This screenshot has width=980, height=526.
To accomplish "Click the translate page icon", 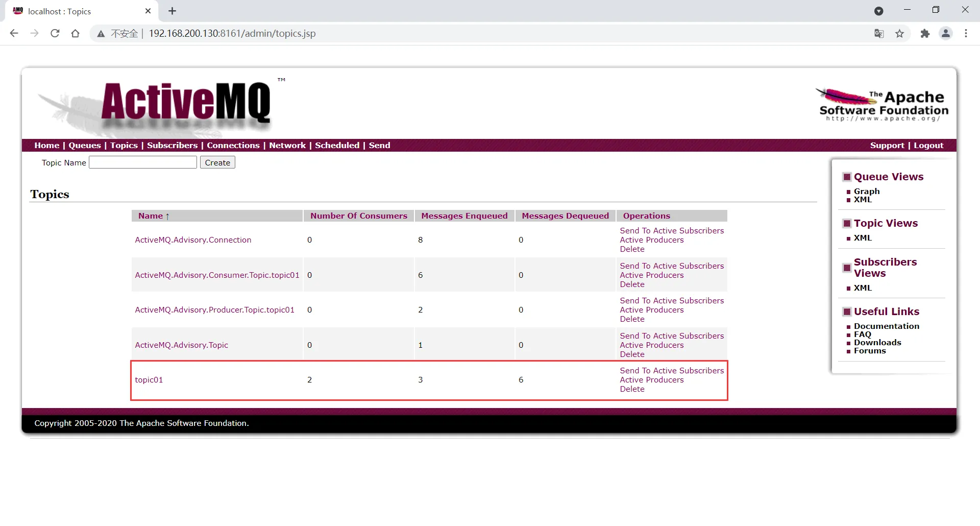I will (x=879, y=34).
